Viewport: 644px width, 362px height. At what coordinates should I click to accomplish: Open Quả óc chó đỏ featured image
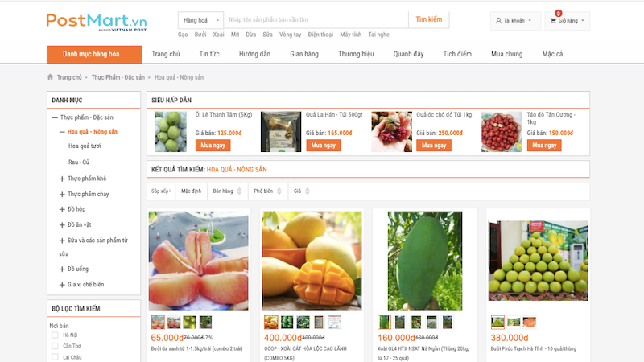[x=391, y=132]
